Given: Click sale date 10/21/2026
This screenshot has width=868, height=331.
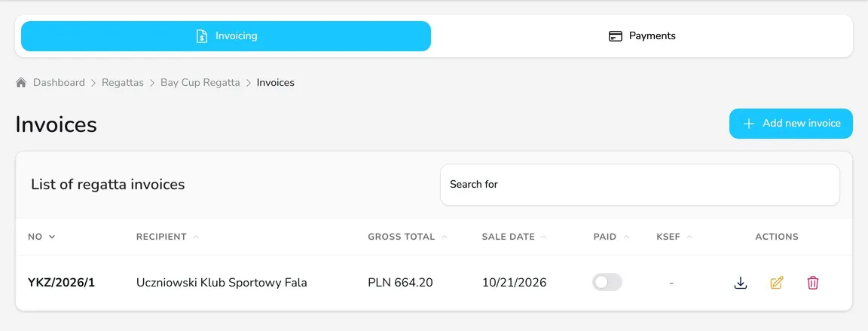Looking at the screenshot, I should click(515, 283).
